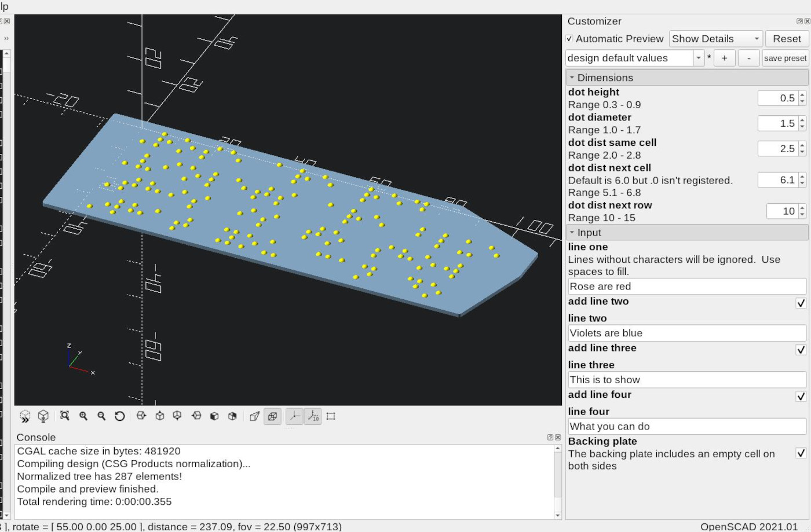Switch to the Bottom view cube icon
Image resolution: width=811 pixels, height=532 pixels.
pyautogui.click(x=177, y=416)
